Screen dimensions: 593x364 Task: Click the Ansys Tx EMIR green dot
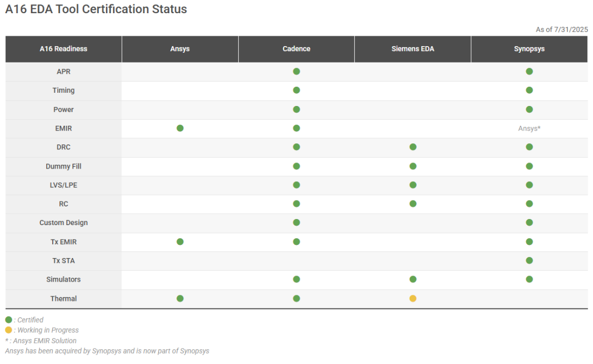[x=180, y=242]
